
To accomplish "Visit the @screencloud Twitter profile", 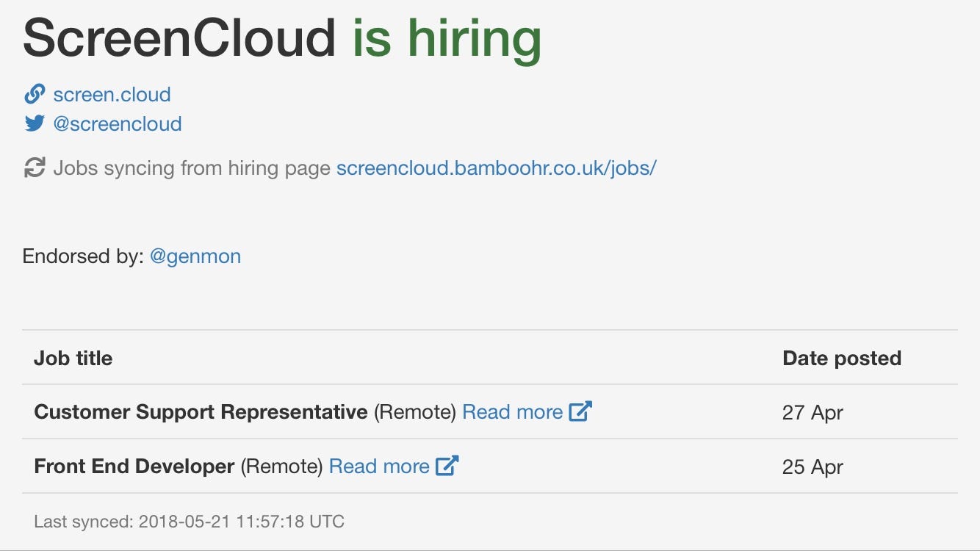I will click(x=118, y=123).
